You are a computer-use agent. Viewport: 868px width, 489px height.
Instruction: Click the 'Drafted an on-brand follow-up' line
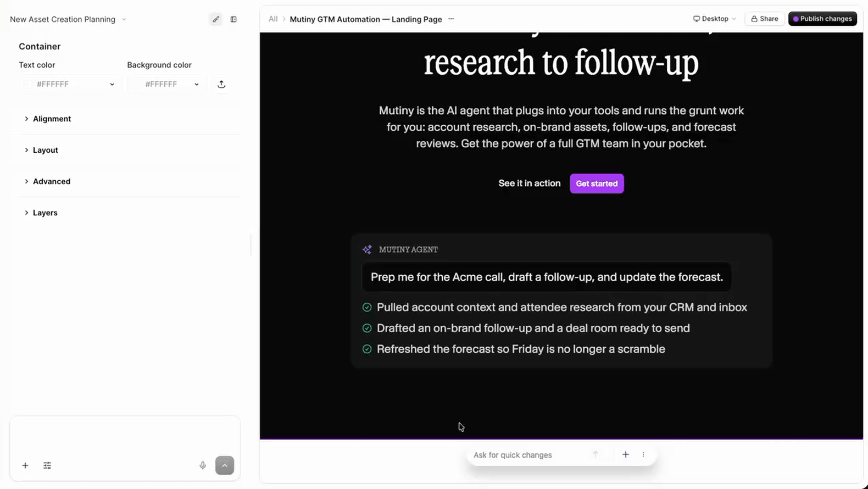point(533,328)
